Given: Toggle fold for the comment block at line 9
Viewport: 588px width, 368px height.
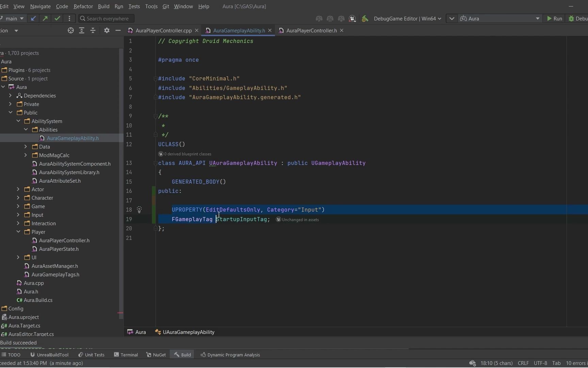Looking at the screenshot, I should (156, 116).
